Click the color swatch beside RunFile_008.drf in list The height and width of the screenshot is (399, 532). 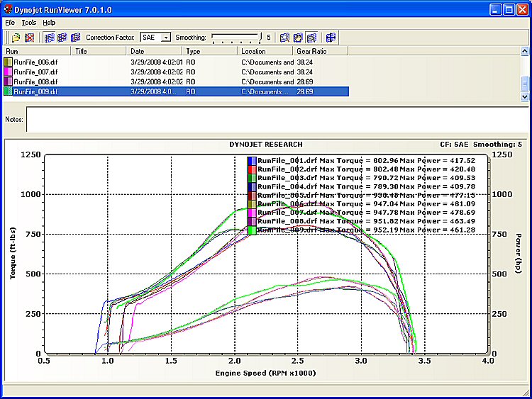8,82
